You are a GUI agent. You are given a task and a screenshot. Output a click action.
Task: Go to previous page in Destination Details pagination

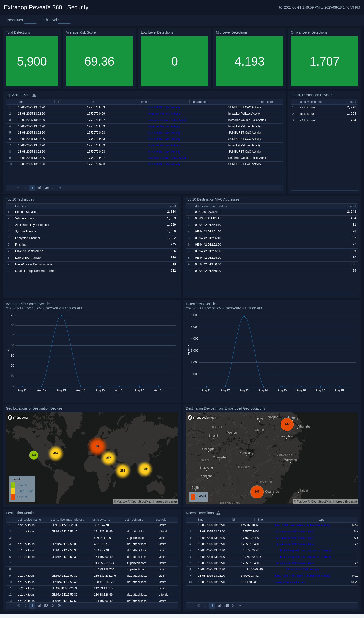(25, 606)
